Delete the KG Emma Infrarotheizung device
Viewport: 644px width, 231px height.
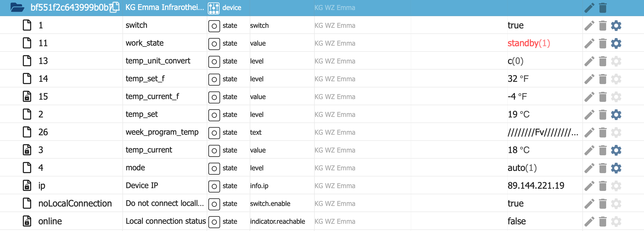coord(603,8)
